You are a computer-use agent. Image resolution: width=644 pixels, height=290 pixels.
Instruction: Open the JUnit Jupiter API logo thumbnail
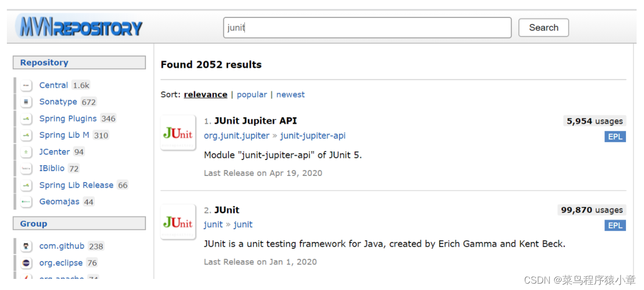(178, 133)
